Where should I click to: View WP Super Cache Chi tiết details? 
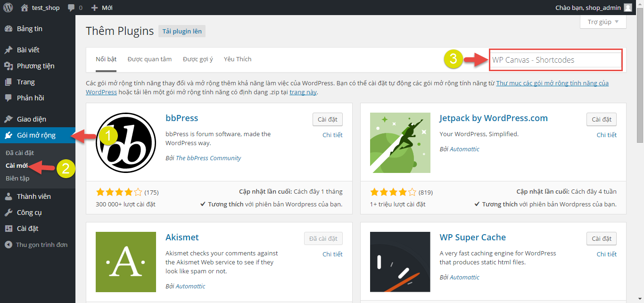(x=607, y=254)
